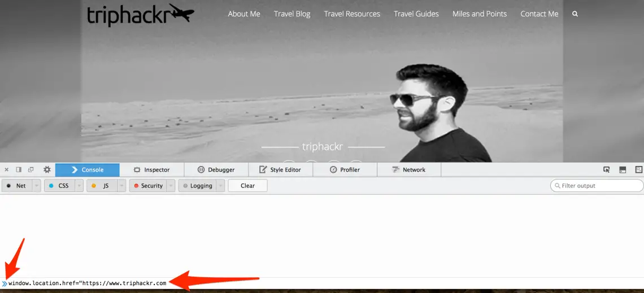The width and height of the screenshot is (644, 293).
Task: Expand the CSS filter dropdown arrow
Action: pyautogui.click(x=79, y=186)
